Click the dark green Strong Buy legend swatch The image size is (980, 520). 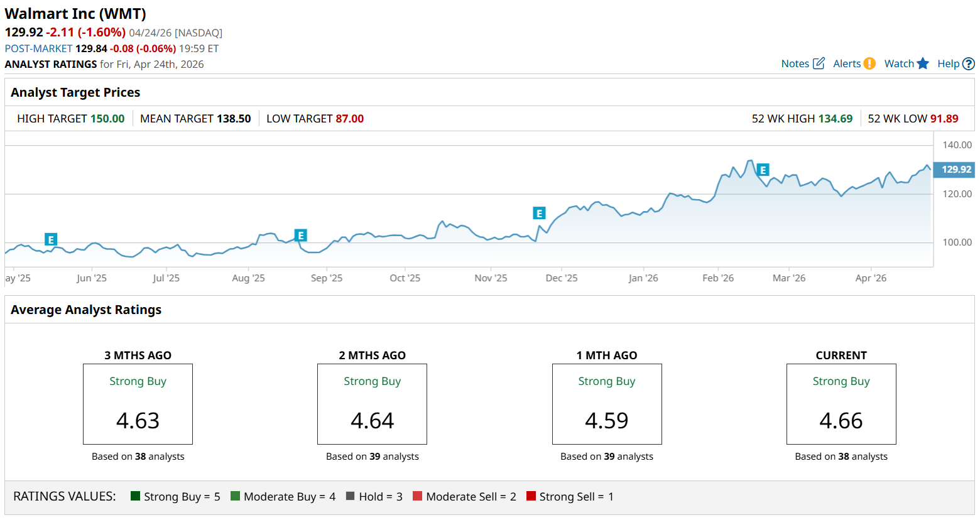click(x=135, y=496)
